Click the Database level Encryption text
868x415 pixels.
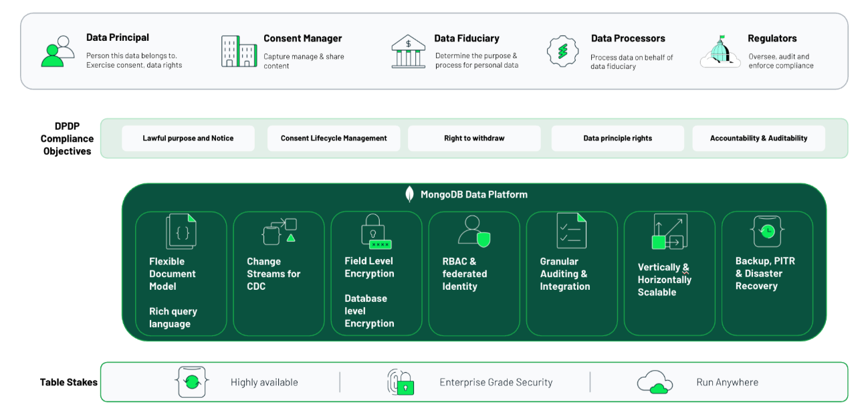point(369,311)
